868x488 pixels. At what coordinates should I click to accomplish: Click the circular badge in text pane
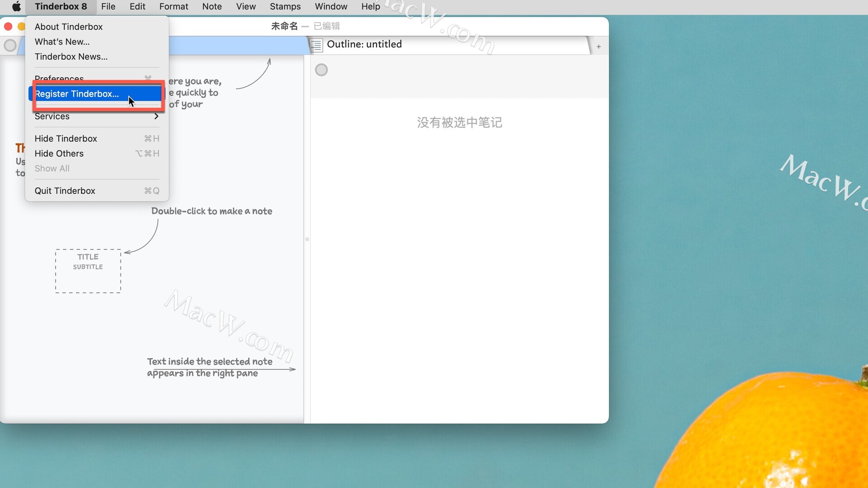(x=321, y=70)
